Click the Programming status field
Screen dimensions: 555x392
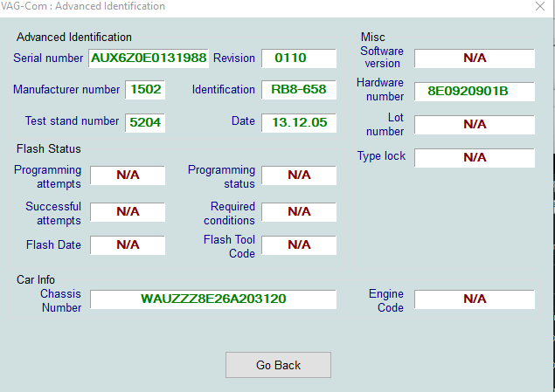pyautogui.click(x=299, y=175)
